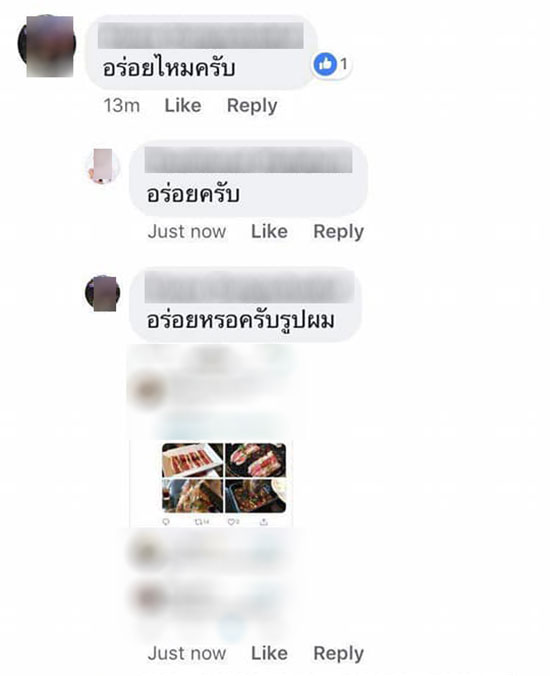Like the reply 'อร่อยครับ'
Image resolution: width=550 pixels, height=676 pixels.
tap(269, 232)
